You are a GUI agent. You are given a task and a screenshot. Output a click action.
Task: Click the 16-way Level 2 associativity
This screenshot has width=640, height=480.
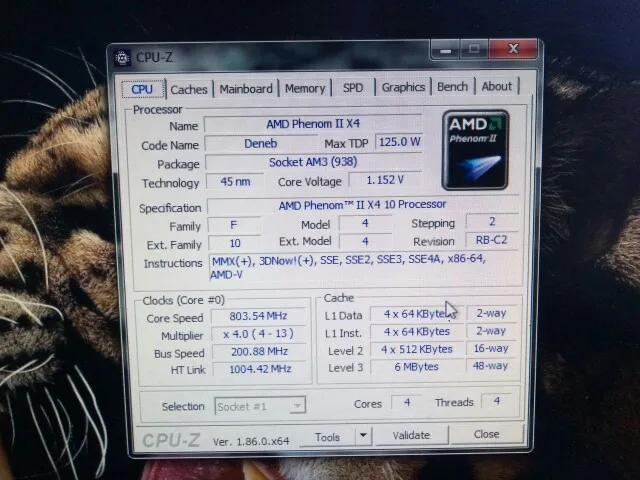(491, 348)
